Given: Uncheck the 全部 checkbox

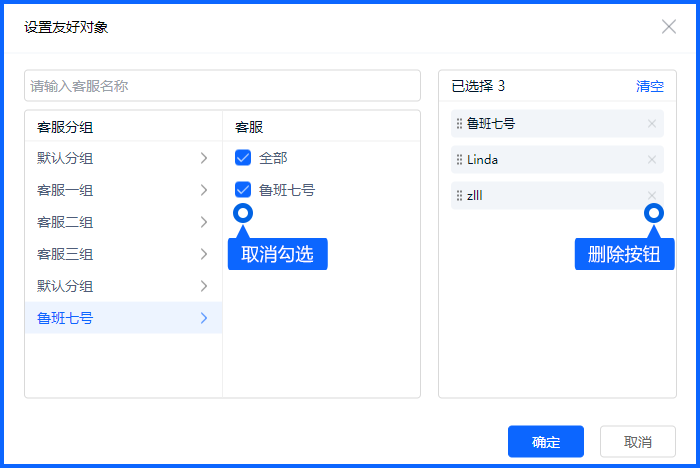Looking at the screenshot, I should 243,158.
